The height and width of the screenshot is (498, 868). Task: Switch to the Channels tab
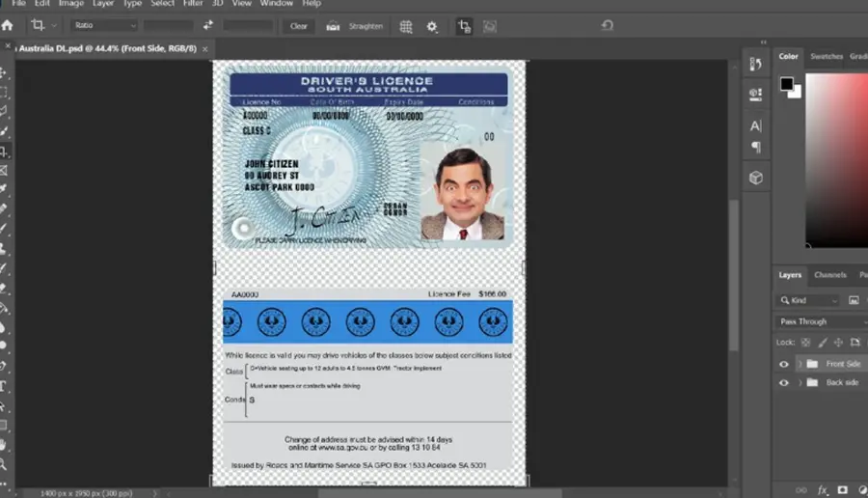coord(829,275)
